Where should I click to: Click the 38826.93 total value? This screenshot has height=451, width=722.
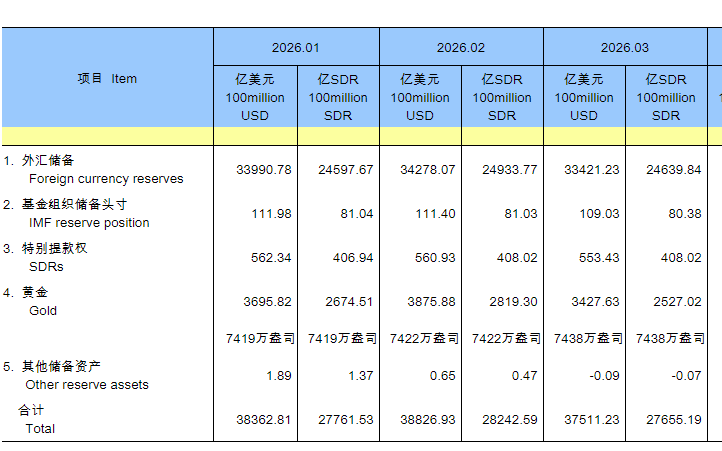428,420
